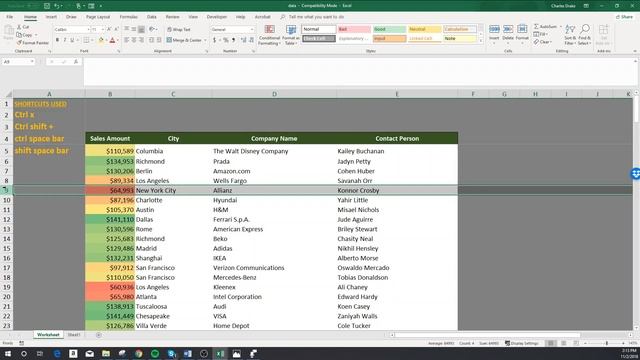Toggle Underline formatting
The image size is (640, 360).
[72, 40]
